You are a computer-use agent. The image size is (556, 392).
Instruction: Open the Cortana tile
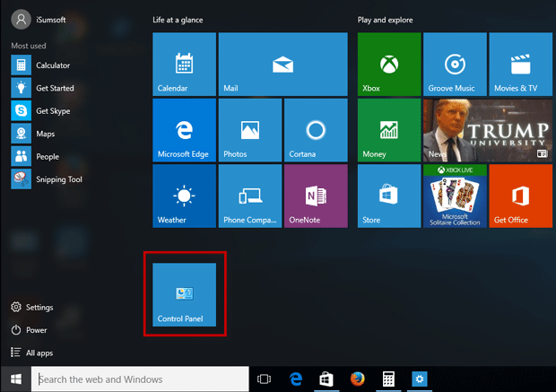point(316,130)
